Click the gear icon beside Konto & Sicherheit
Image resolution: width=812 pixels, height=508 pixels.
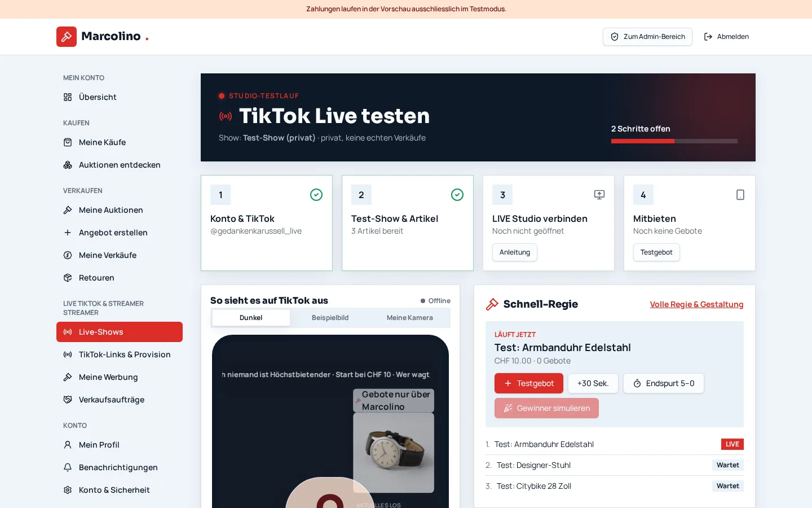[x=68, y=490]
